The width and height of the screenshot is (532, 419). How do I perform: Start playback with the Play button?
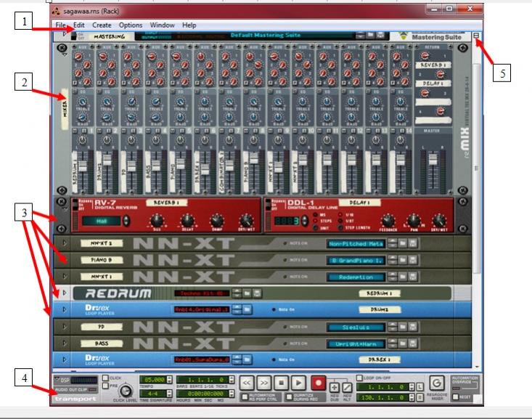(x=298, y=383)
